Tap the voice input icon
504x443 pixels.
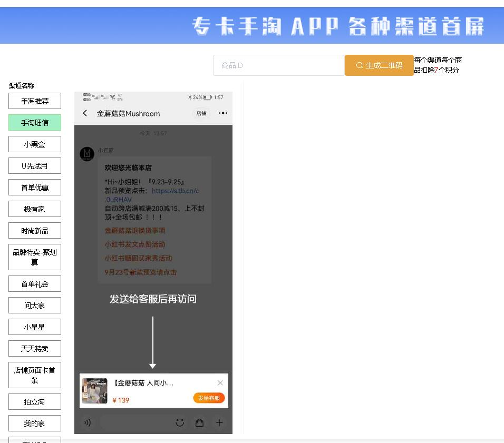tap(88, 422)
